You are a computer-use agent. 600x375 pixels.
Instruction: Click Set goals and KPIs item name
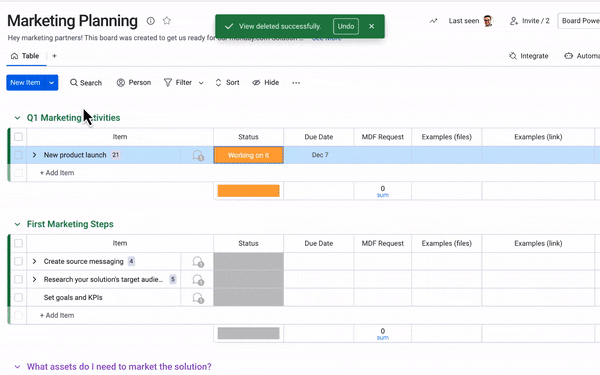coord(73,297)
